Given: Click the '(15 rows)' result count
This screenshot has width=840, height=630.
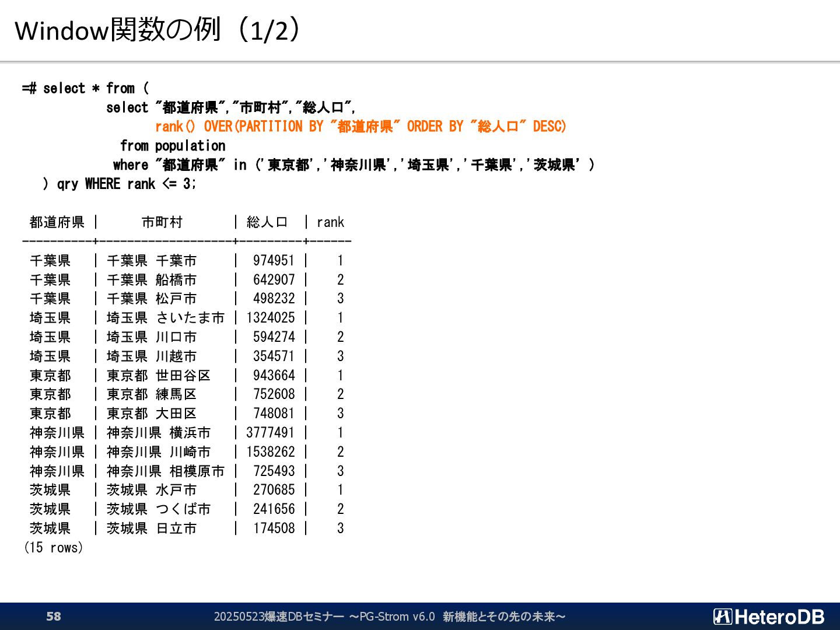Looking at the screenshot, I should coord(53,548).
